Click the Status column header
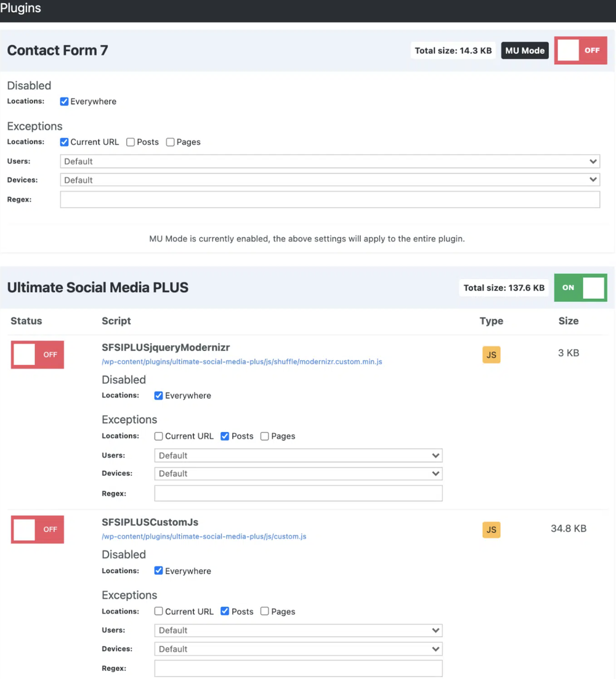This screenshot has height=679, width=616. [26, 321]
